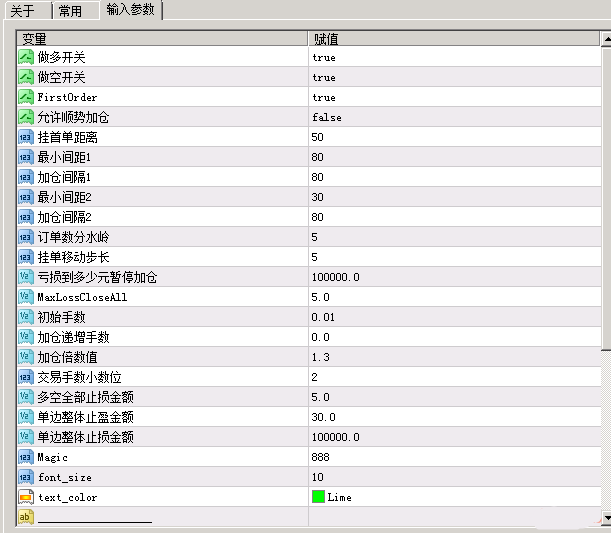Click the integer icon beside 挂首单距离
The width and height of the screenshot is (611, 533).
(x=26, y=137)
